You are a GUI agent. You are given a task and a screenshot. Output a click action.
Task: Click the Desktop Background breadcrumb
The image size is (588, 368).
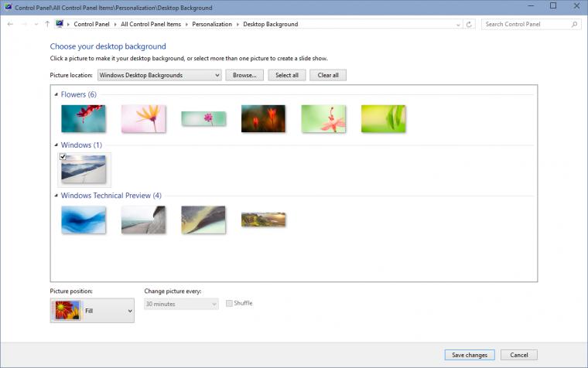(x=270, y=25)
